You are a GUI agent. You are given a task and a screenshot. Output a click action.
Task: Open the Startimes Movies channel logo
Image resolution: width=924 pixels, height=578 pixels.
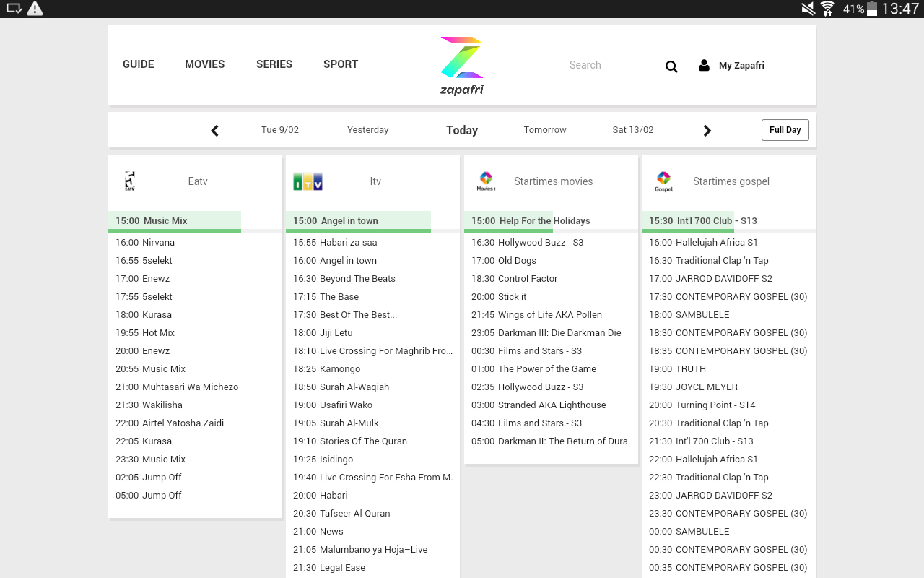tap(486, 181)
